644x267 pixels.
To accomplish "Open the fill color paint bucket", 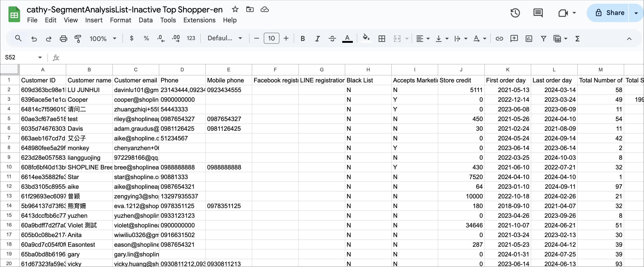I will [366, 38].
